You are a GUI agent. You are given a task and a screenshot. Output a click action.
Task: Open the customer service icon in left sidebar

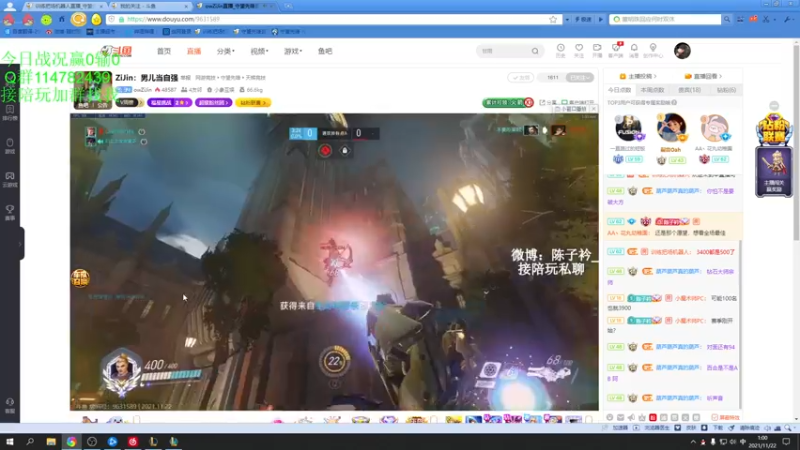pos(10,405)
